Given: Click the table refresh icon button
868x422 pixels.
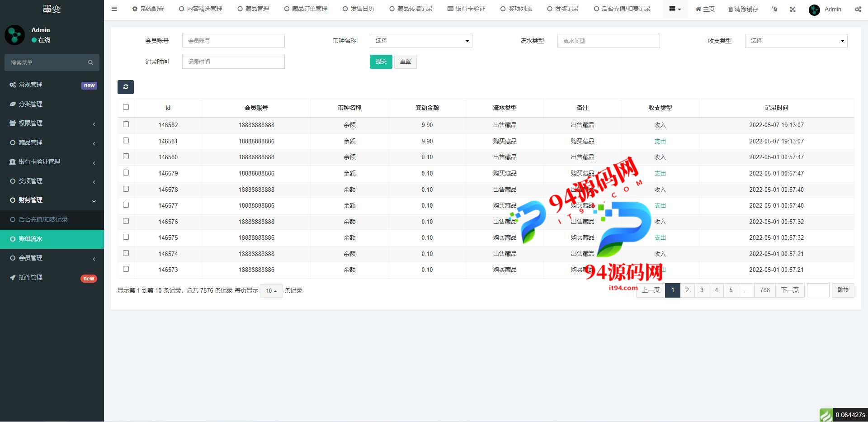Looking at the screenshot, I should [126, 87].
